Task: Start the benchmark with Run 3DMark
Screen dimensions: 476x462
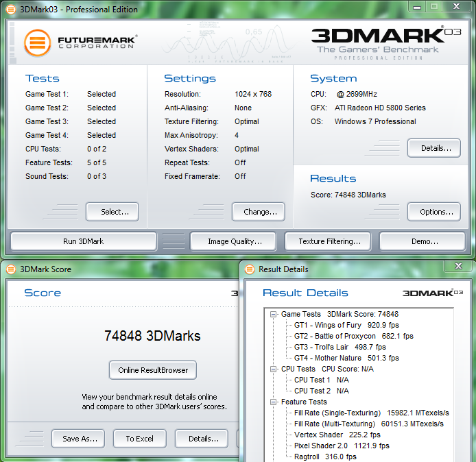Action: click(84, 241)
